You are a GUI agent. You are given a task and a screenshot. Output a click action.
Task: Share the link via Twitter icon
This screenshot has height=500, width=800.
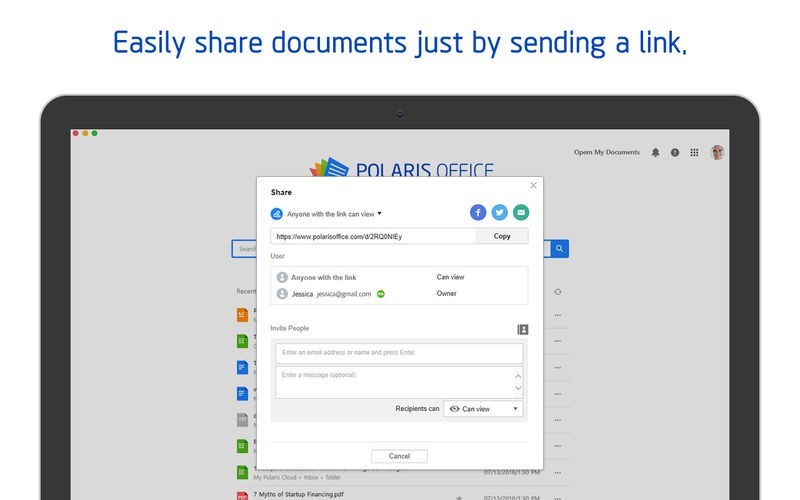(499, 212)
